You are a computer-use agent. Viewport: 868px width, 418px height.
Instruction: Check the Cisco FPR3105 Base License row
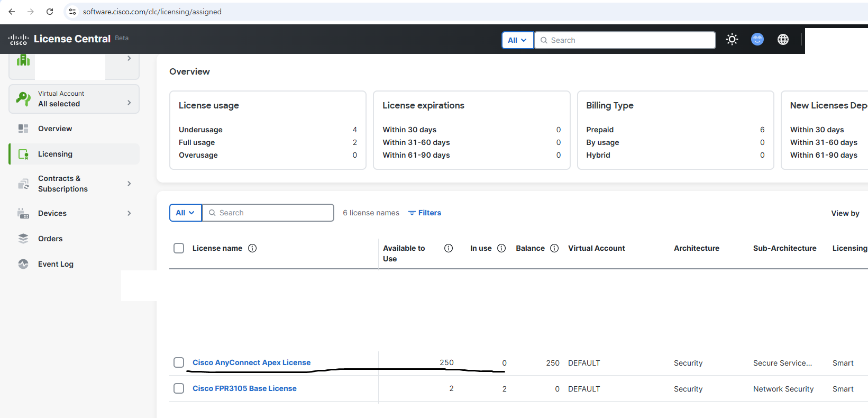point(179,388)
